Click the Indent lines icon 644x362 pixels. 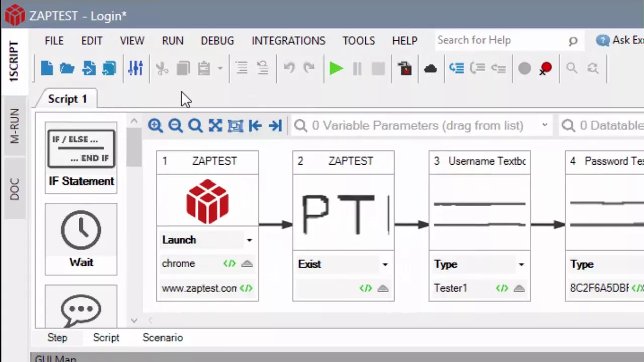(x=242, y=68)
